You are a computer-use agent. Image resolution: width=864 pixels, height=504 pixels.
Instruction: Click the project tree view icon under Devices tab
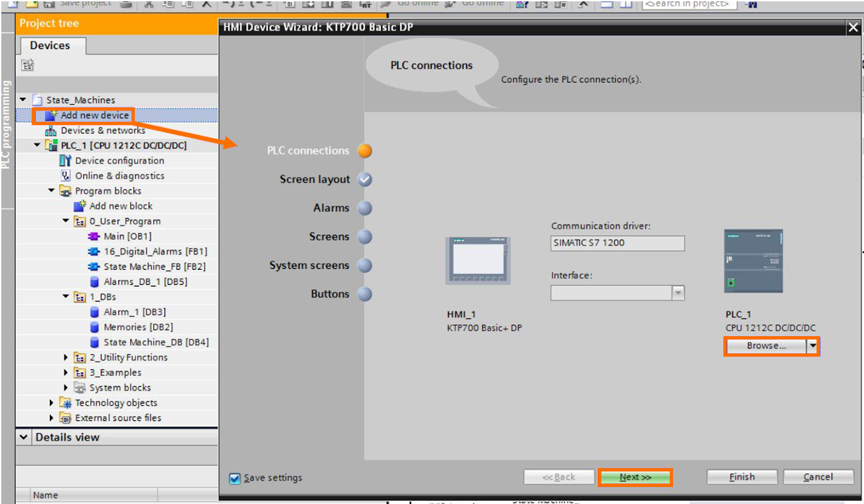tap(28, 65)
